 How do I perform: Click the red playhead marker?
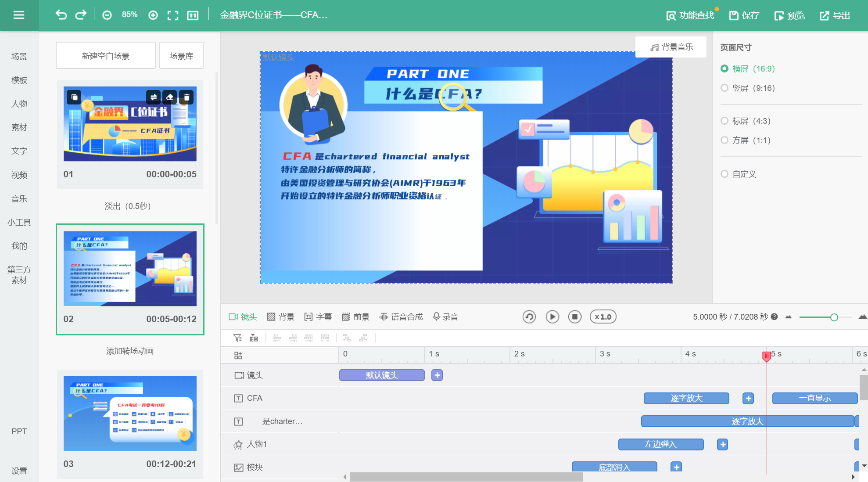767,356
